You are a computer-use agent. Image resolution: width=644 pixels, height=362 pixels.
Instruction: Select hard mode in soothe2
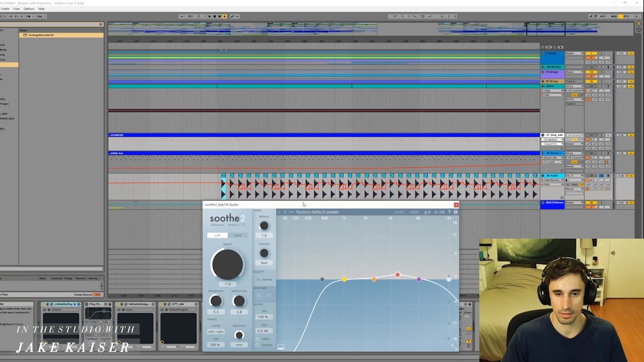pyautogui.click(x=238, y=235)
